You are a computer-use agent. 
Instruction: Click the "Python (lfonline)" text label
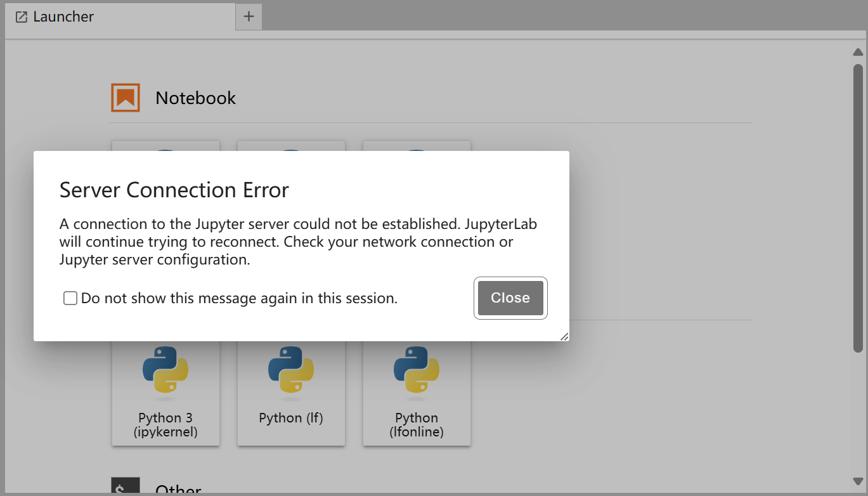[x=417, y=425]
